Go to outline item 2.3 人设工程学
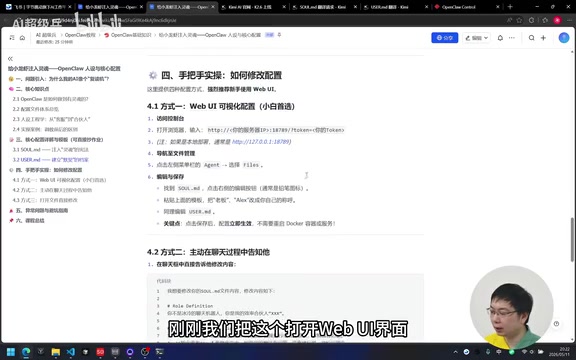Viewport: 576px width, 360px height. click(x=51, y=119)
